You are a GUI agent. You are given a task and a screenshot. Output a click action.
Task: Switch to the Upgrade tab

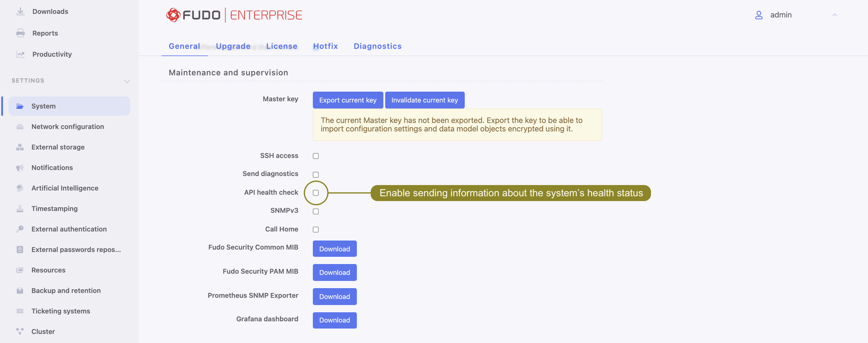[x=233, y=46]
